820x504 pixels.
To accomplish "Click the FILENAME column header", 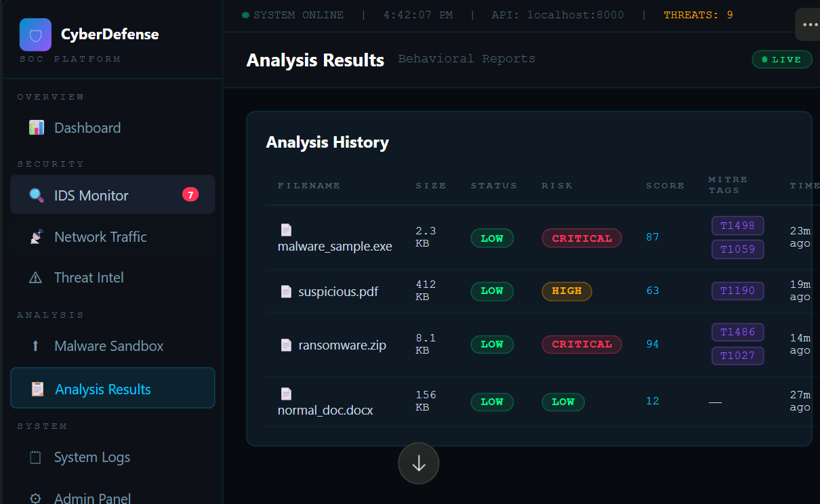I will pos(309,186).
